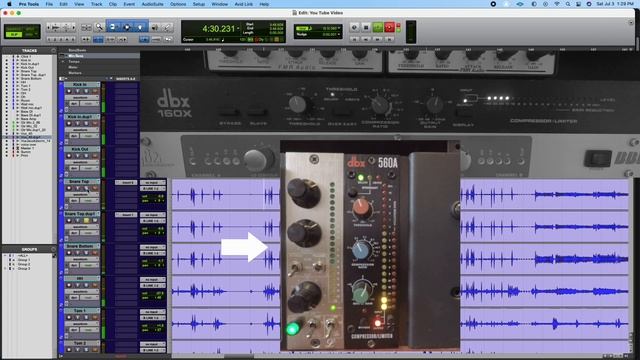This screenshot has width=640, height=360.
Task: Select the Grabber tool
Action: pyautogui.click(x=140, y=27)
